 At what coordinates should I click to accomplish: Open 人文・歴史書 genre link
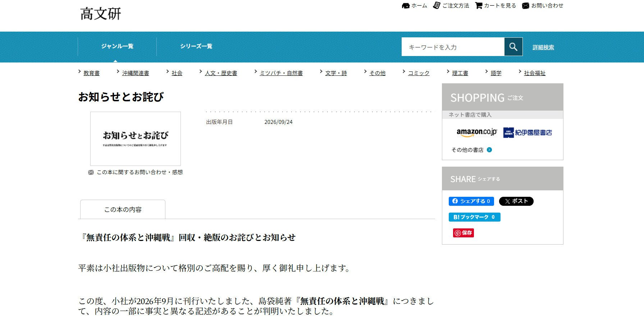(221, 73)
